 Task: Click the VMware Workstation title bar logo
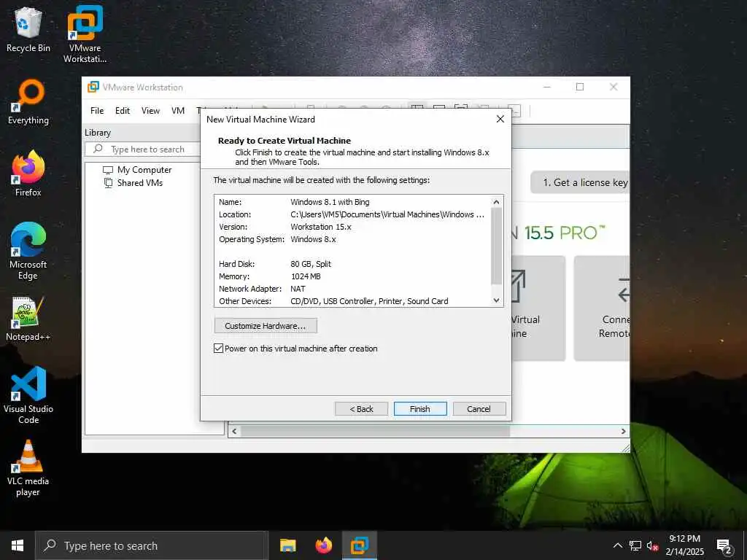pos(93,87)
